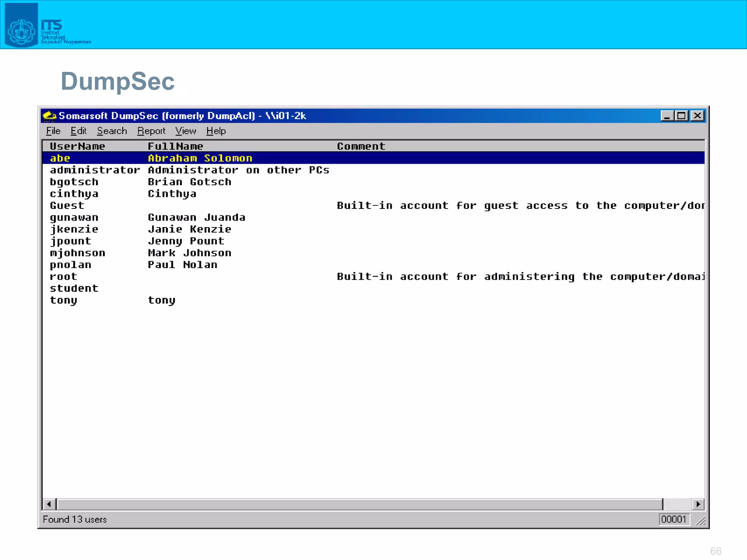
Task: Open the Help menu
Action: tap(216, 131)
